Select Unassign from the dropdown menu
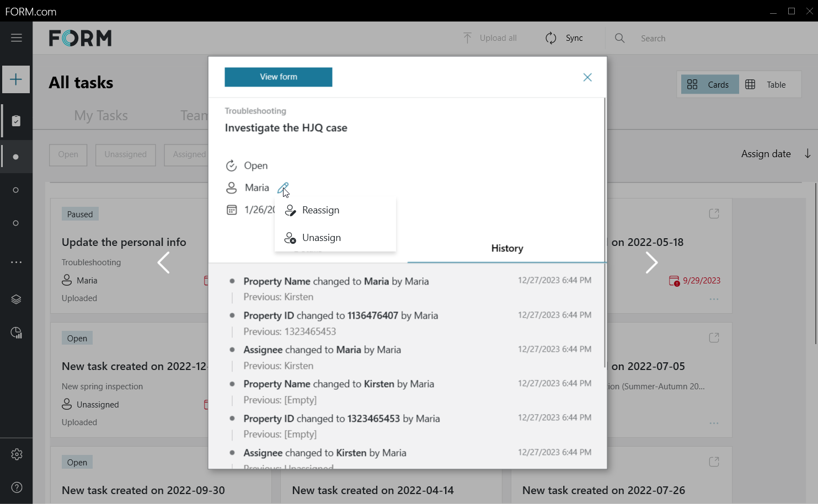The height and width of the screenshot is (504, 818). click(x=321, y=238)
